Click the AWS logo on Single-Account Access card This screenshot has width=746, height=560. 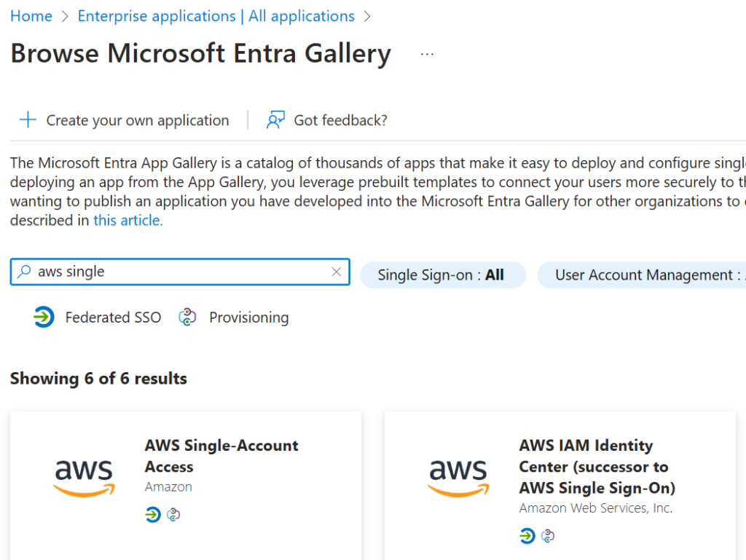[x=84, y=478]
